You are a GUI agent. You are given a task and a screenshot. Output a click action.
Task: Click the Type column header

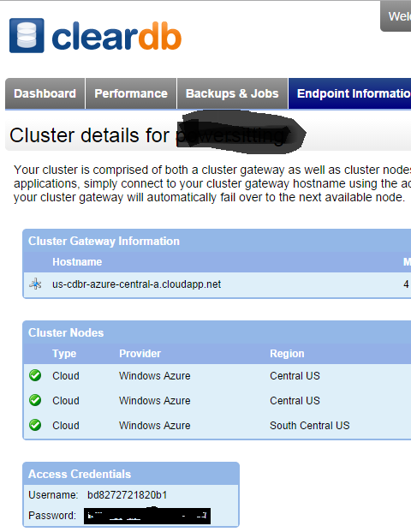pyautogui.click(x=64, y=354)
